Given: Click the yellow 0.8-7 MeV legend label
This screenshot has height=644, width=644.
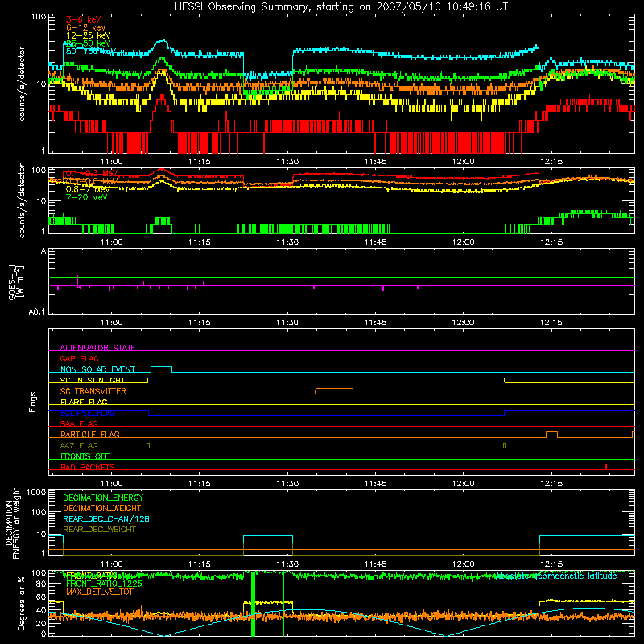Looking at the screenshot, I should [88, 189].
